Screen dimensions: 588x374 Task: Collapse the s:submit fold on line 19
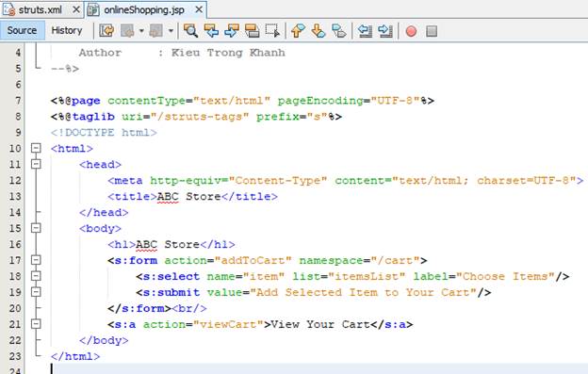tap(36, 291)
